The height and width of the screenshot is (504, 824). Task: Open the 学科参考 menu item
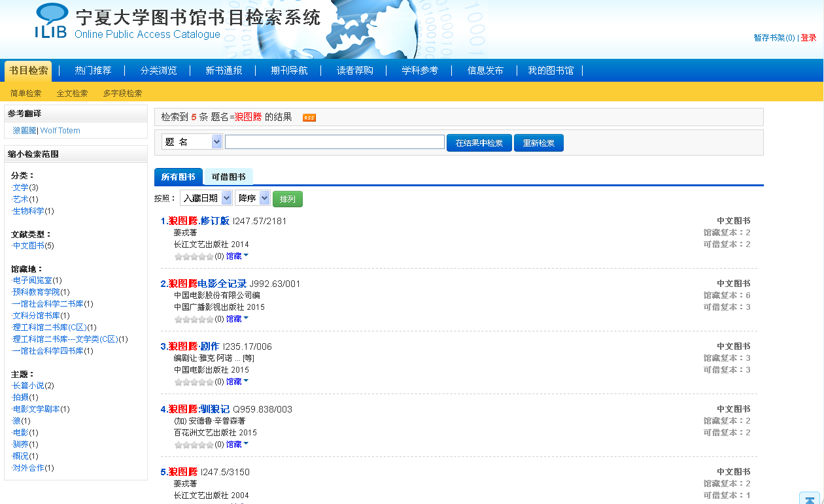point(420,71)
